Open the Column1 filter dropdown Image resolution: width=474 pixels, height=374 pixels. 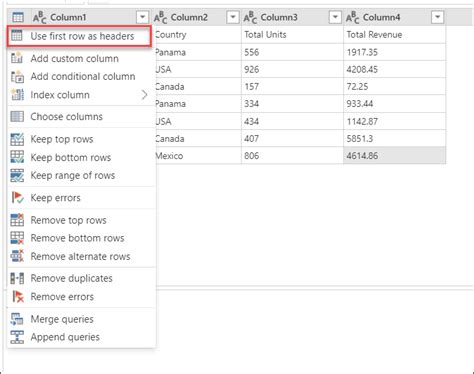[142, 17]
